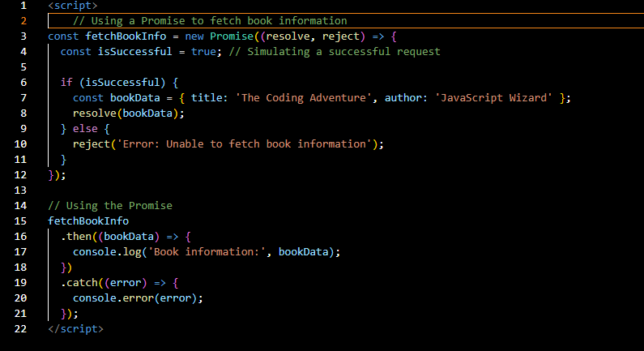Click 'bookData' constant on line 7
The width and height of the screenshot is (644, 351).
(x=134, y=98)
